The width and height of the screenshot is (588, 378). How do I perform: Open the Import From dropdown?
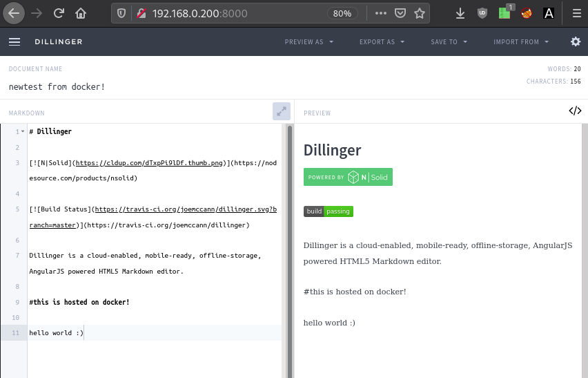pyautogui.click(x=521, y=42)
